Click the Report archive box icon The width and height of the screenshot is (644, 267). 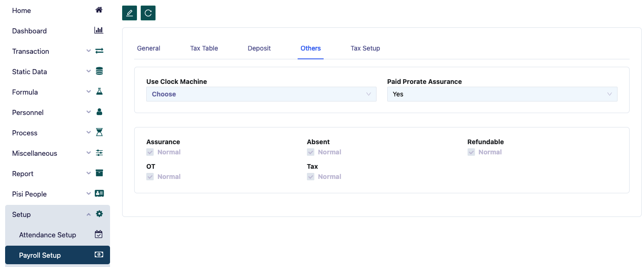(99, 173)
